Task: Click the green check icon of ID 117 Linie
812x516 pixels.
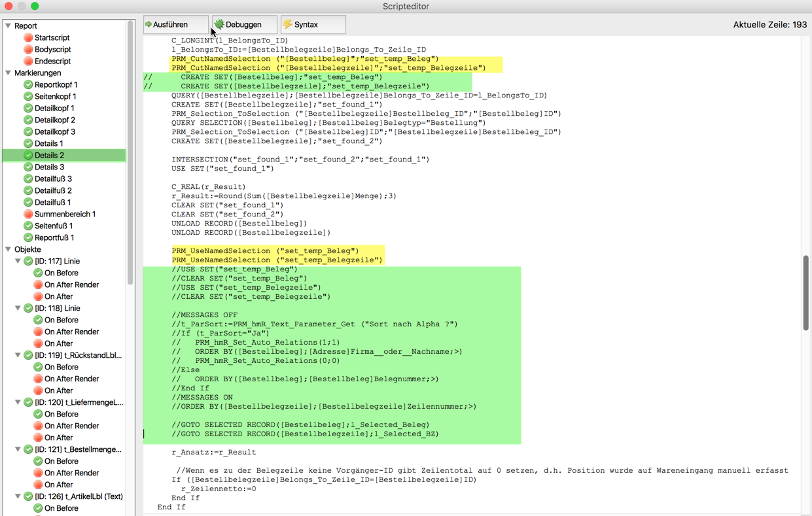Action: (28, 262)
